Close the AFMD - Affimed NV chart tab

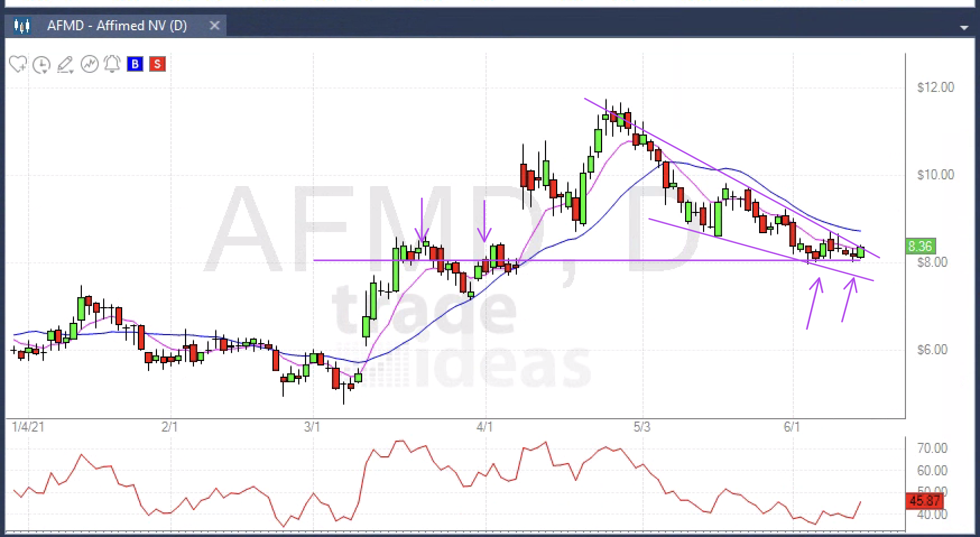pos(214,26)
